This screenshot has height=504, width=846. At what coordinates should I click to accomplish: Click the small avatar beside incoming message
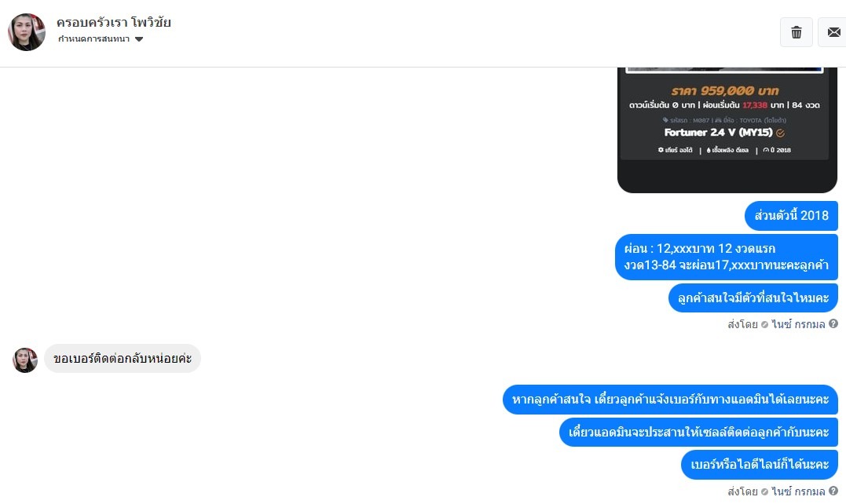(x=25, y=360)
